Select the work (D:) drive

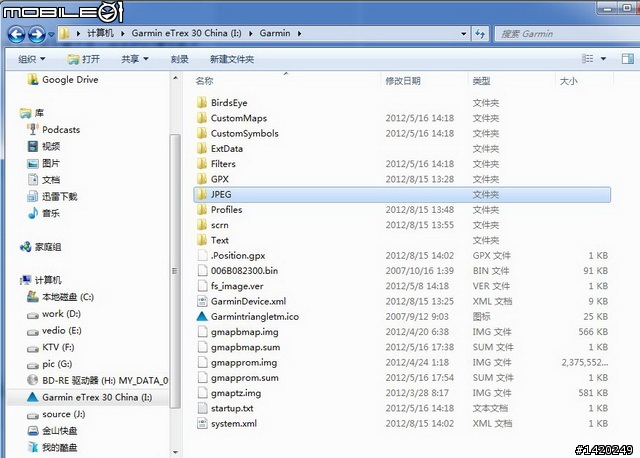click(x=54, y=314)
